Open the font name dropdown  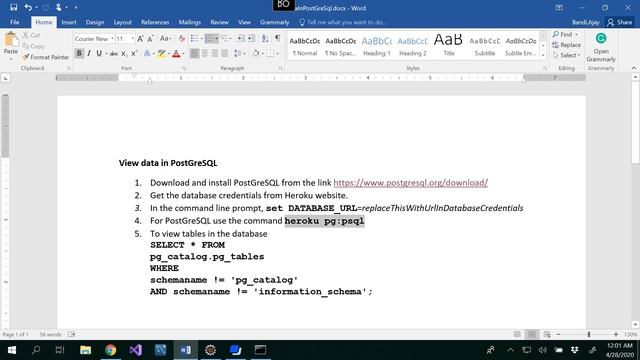[x=112, y=39]
